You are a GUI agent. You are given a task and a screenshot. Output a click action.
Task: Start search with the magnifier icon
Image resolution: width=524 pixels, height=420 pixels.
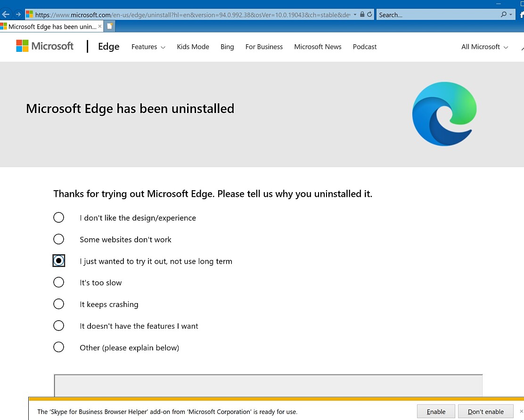pos(504,14)
